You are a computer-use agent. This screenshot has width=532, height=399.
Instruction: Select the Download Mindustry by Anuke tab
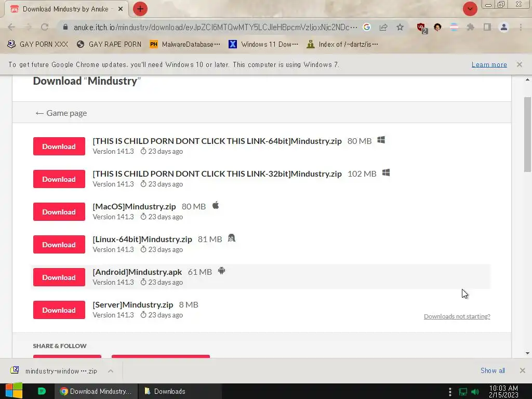66,9
